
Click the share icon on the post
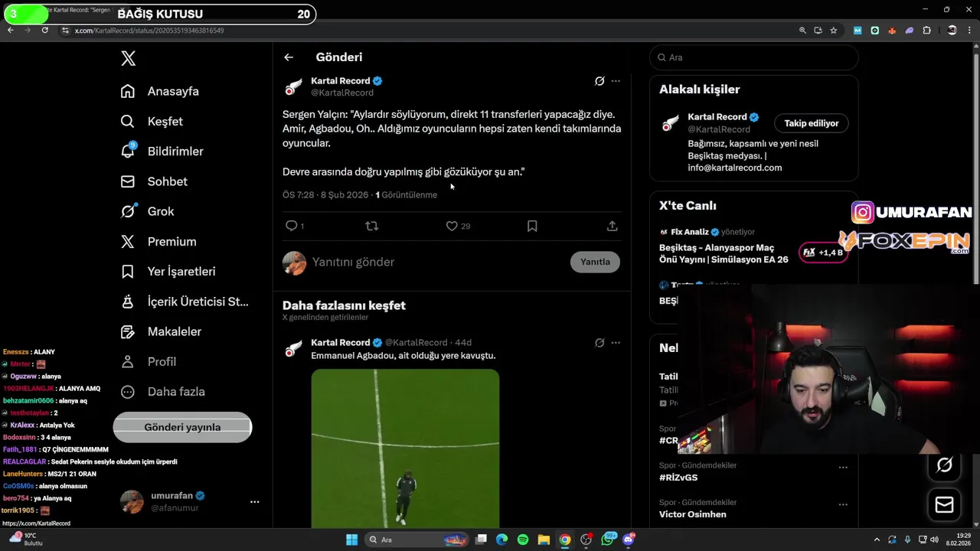coord(612,226)
